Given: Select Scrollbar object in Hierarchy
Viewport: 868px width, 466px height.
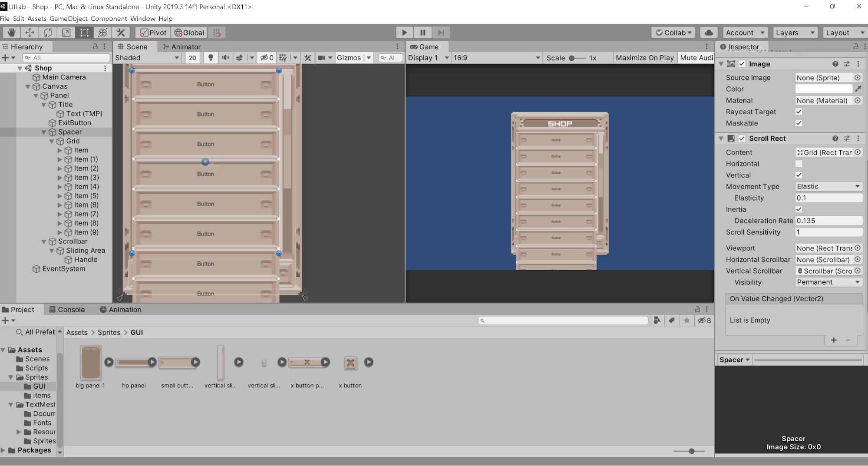Looking at the screenshot, I should (x=73, y=241).
